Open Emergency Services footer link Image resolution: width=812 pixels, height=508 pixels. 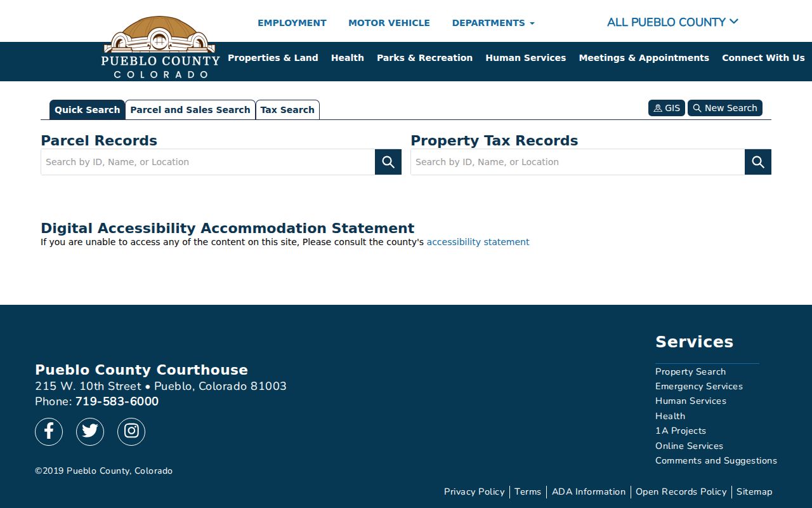coord(699,386)
